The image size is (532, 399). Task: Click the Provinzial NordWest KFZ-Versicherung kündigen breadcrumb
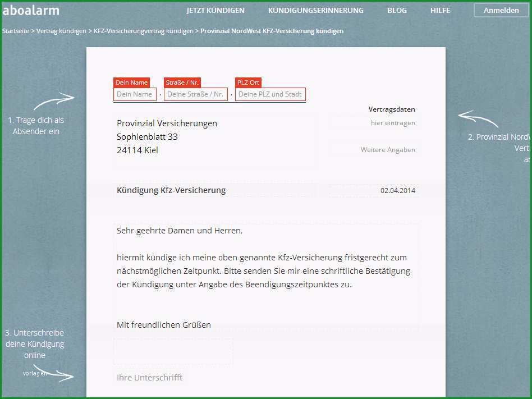[x=272, y=31]
